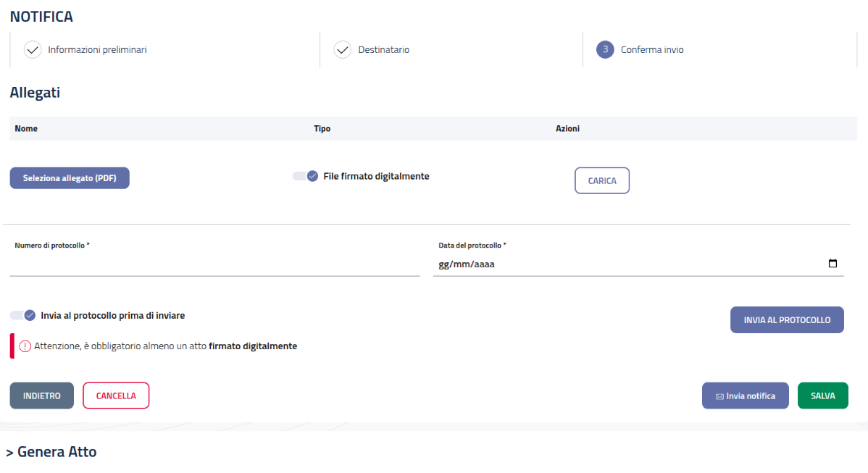
Task: Expand the Genera Atto section
Action: [51, 452]
